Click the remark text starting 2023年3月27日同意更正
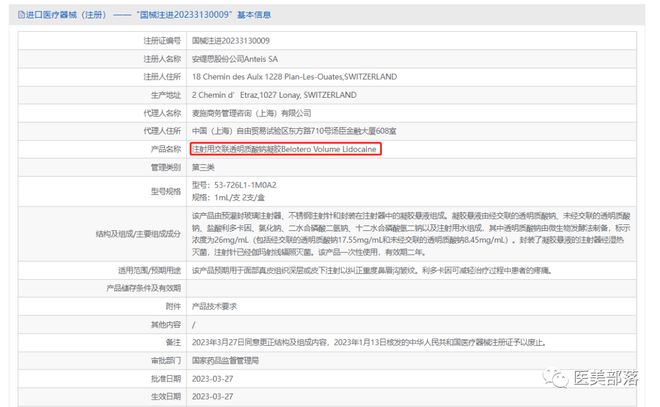 [x=369, y=343]
